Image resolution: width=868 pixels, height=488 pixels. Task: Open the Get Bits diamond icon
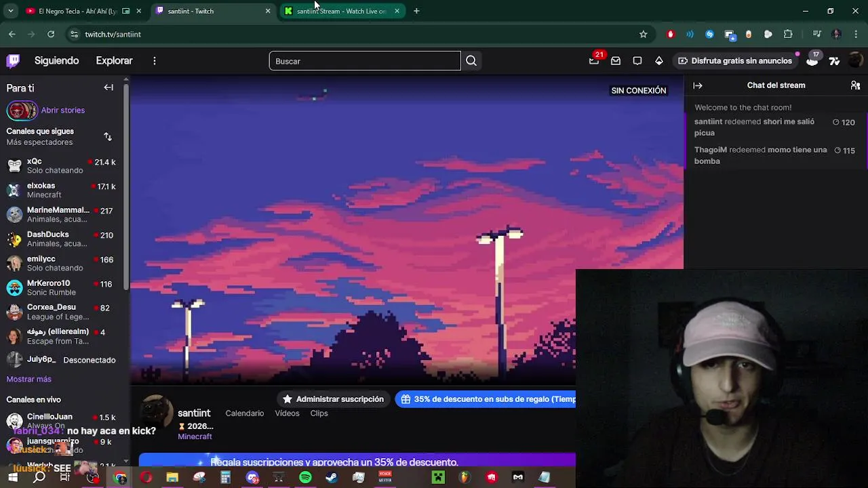click(659, 61)
